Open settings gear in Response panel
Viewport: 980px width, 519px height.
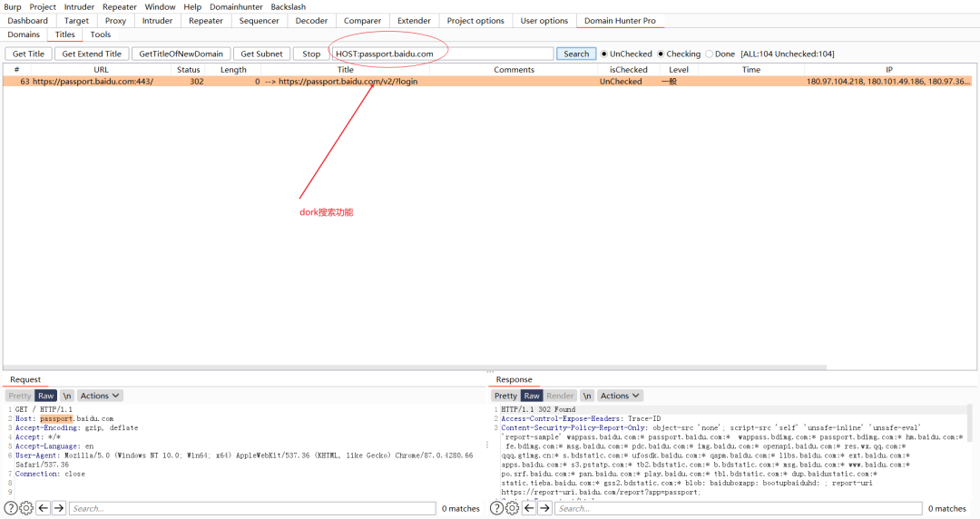pyautogui.click(x=512, y=508)
